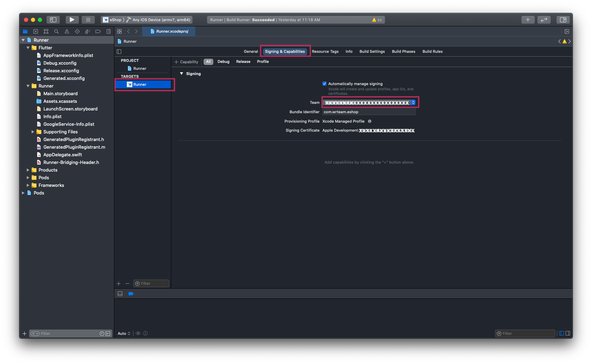This screenshot has width=592, height=364.
Task: Open the find navigator magnifier
Action: 56,31
